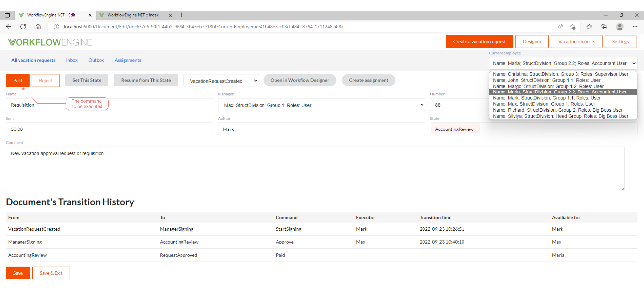
Task: Open Vacation requests page
Action: pyautogui.click(x=577, y=42)
